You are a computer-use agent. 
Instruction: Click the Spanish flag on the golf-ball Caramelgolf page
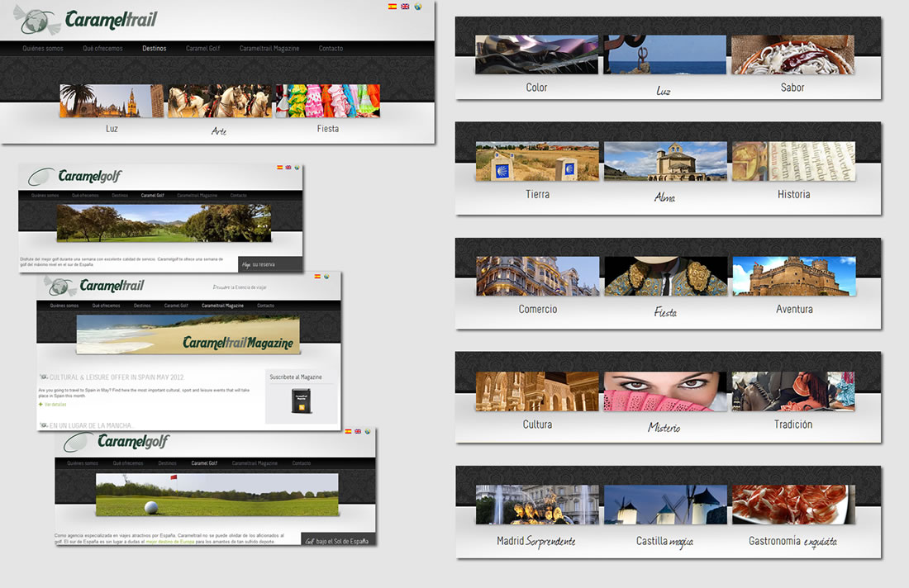[349, 432]
